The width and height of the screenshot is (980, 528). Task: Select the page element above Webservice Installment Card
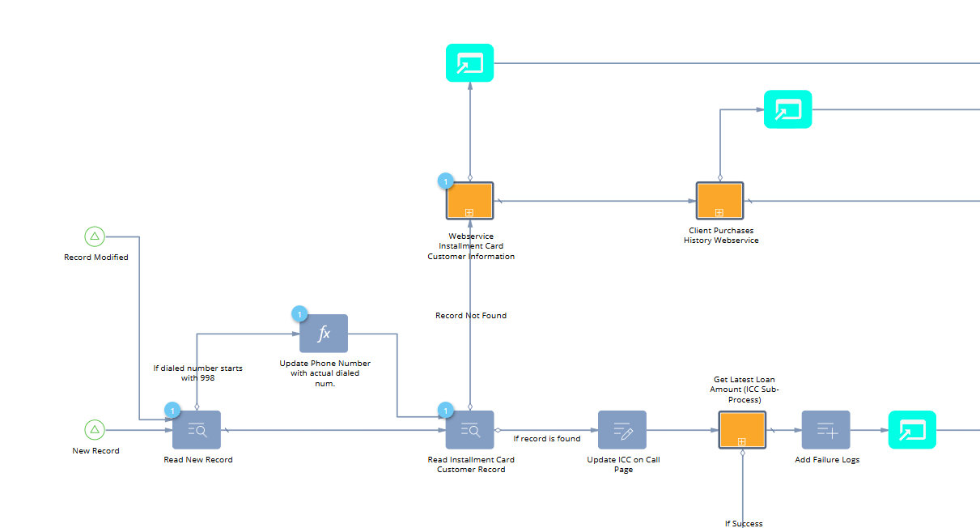470,63
